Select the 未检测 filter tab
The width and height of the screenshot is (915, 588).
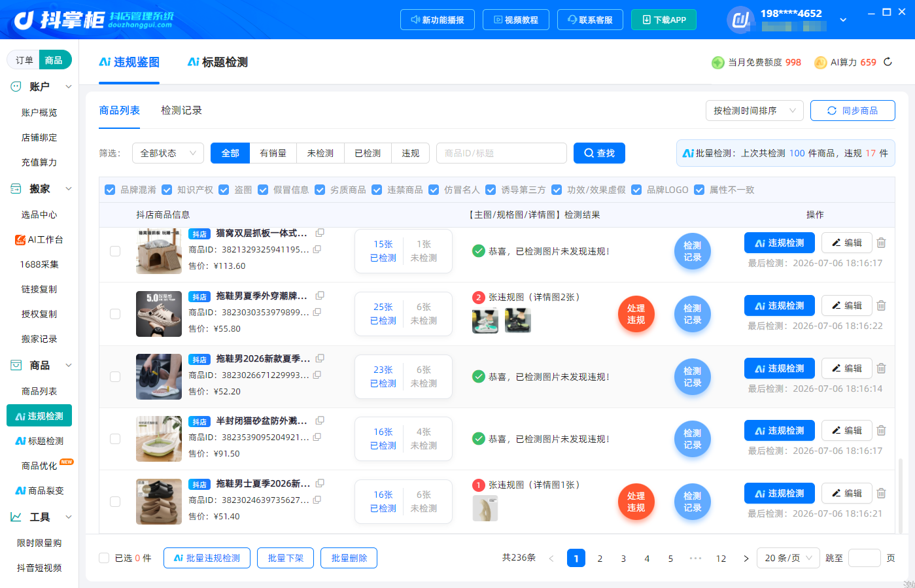click(320, 153)
